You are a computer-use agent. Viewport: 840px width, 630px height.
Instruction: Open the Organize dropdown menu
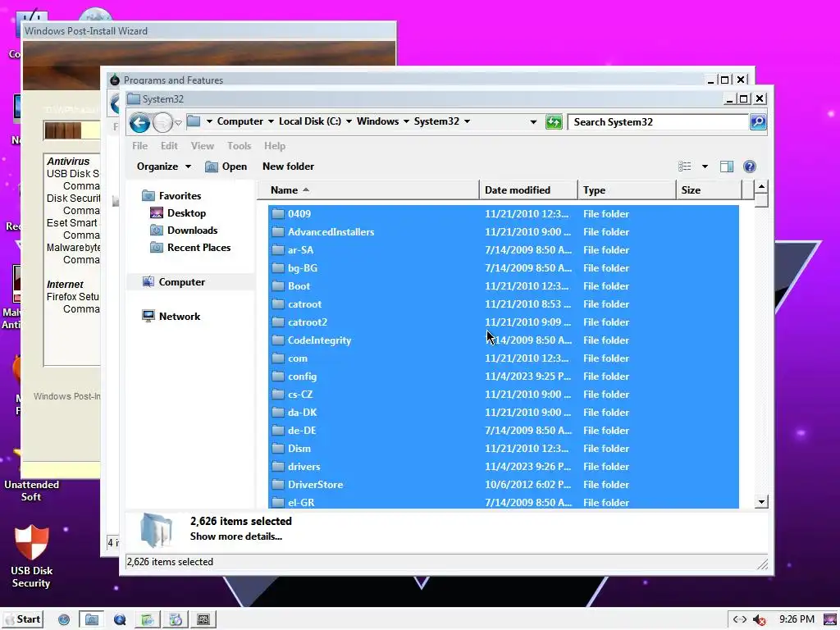click(x=163, y=167)
